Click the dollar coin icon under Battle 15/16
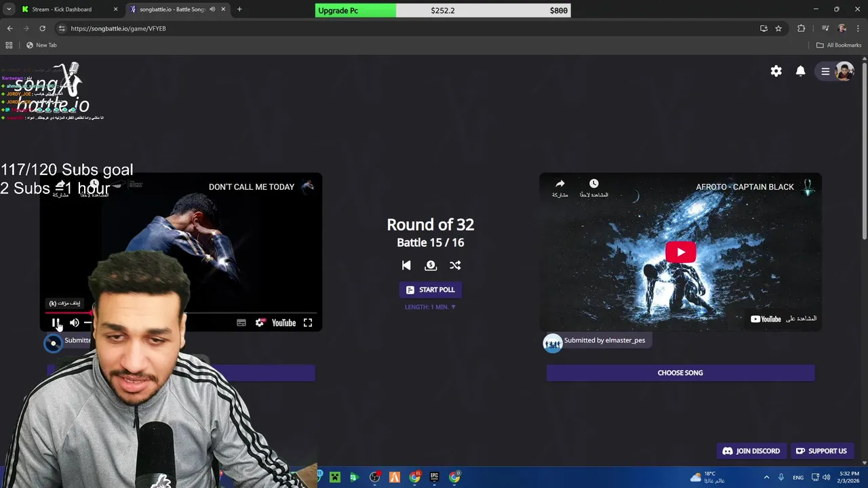Image resolution: width=868 pixels, height=488 pixels. pos(431,265)
